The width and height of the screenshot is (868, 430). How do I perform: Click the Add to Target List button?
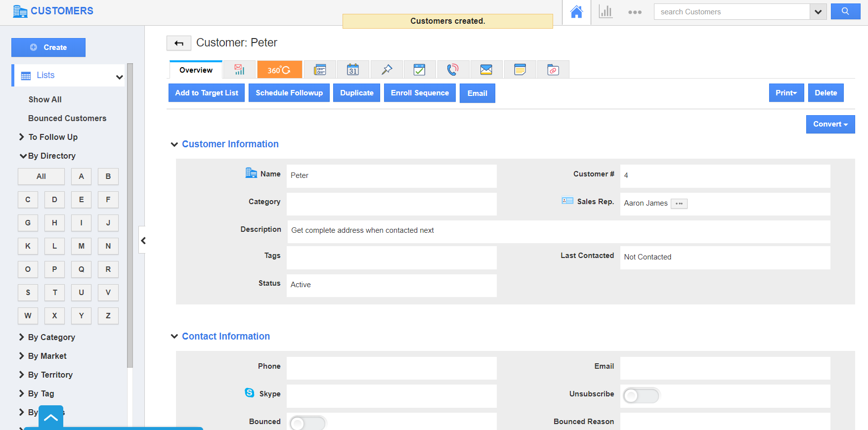[207, 93]
